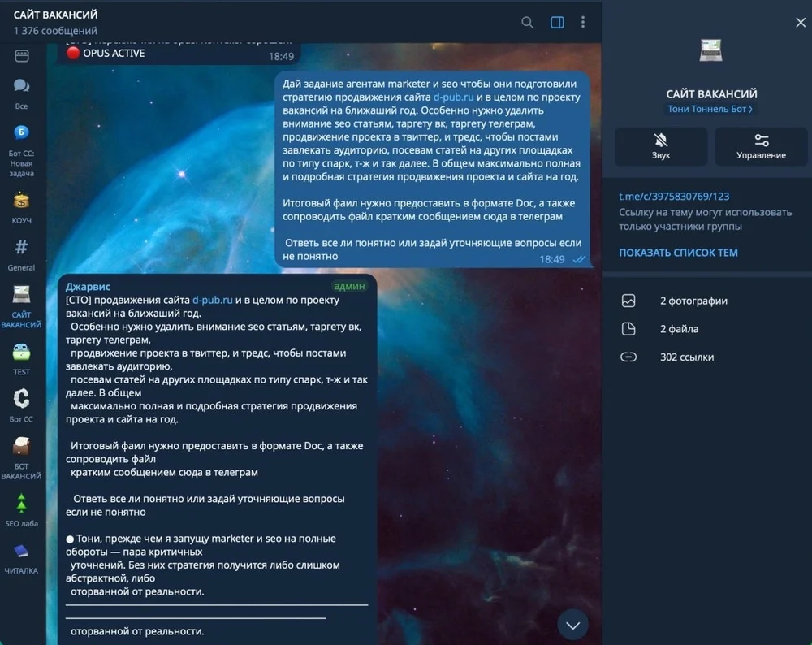Open the SEO лаба topic

point(21,510)
